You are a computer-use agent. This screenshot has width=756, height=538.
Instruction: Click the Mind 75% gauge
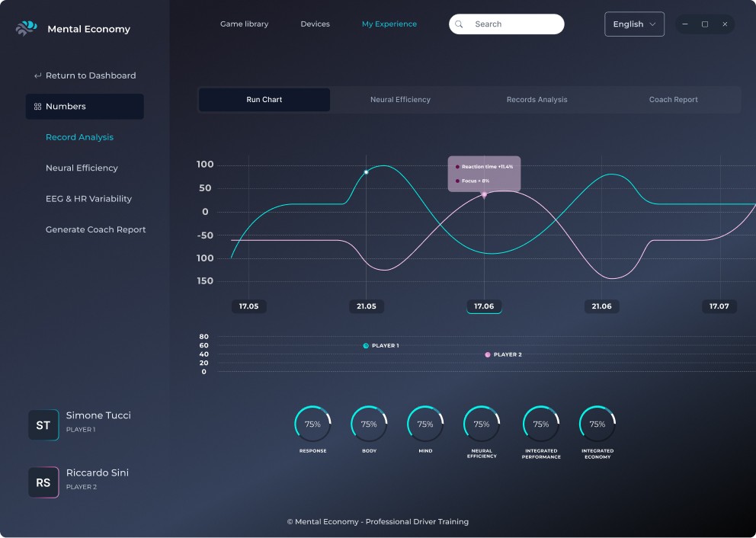[425, 424]
